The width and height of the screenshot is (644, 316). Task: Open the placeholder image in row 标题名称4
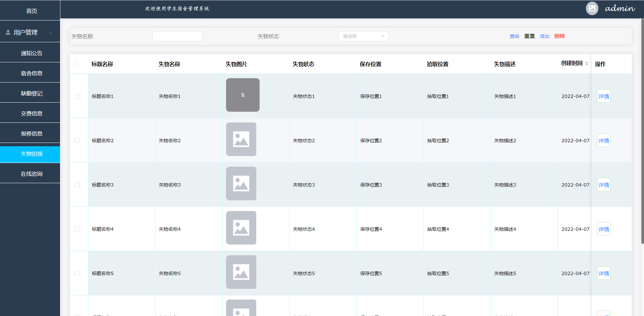(241, 228)
